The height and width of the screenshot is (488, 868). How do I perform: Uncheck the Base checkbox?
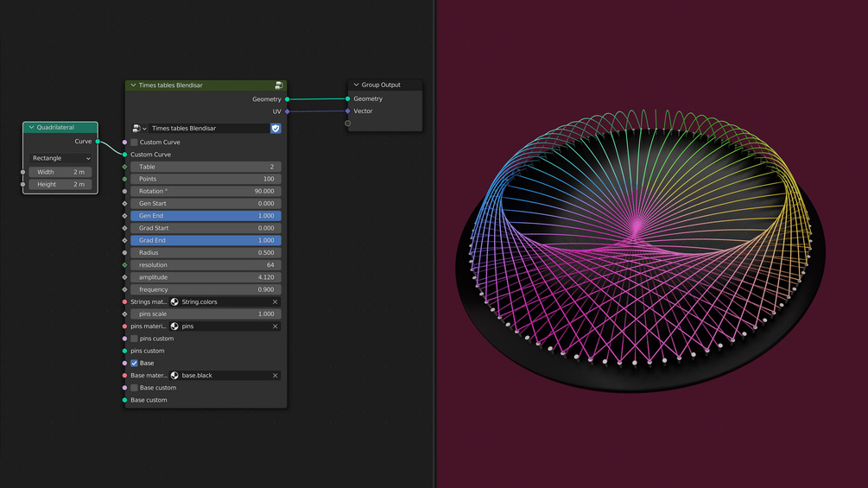pos(134,364)
